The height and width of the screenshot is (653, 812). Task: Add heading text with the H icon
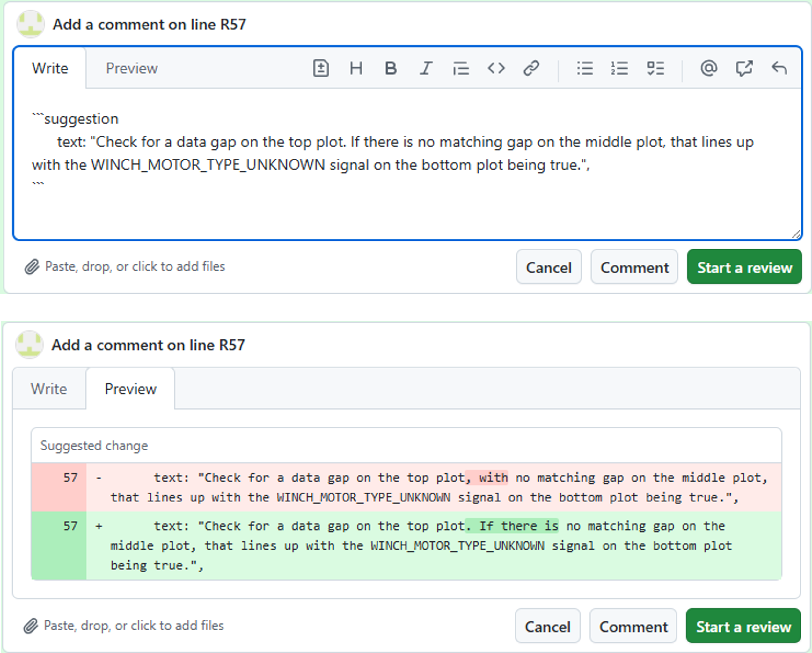coord(356,68)
